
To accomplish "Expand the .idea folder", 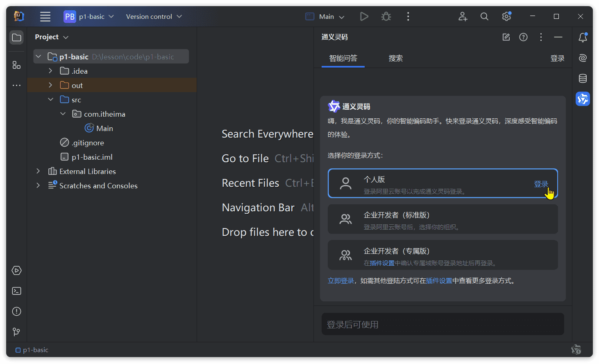I will coord(50,71).
